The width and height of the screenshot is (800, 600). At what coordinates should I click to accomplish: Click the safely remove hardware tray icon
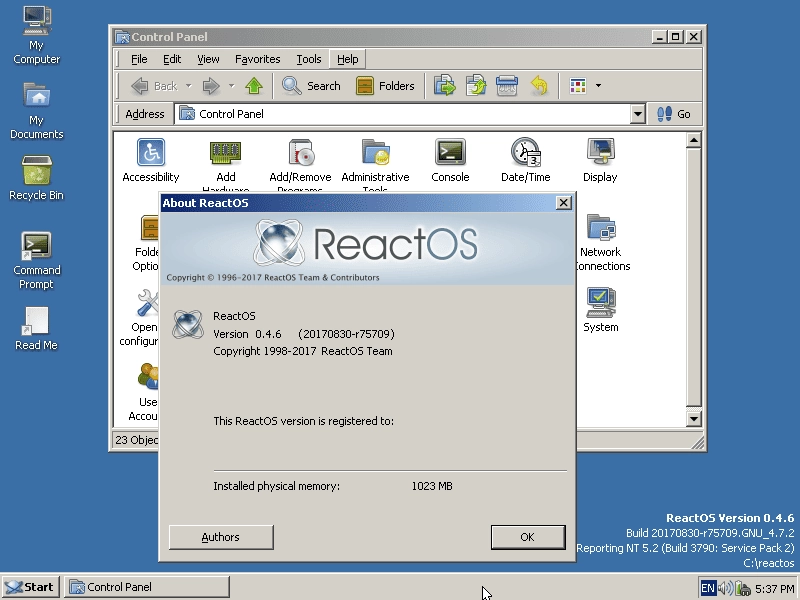pyautogui.click(x=742, y=588)
